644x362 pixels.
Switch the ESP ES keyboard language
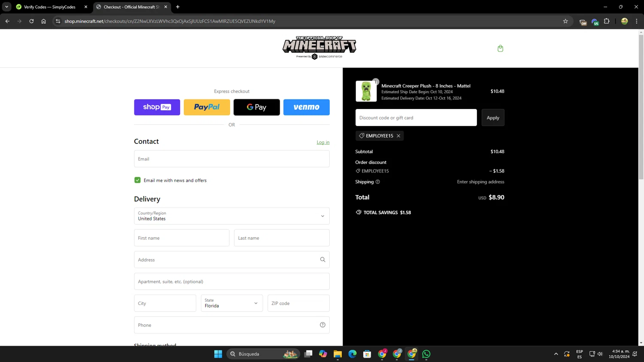tap(580, 354)
